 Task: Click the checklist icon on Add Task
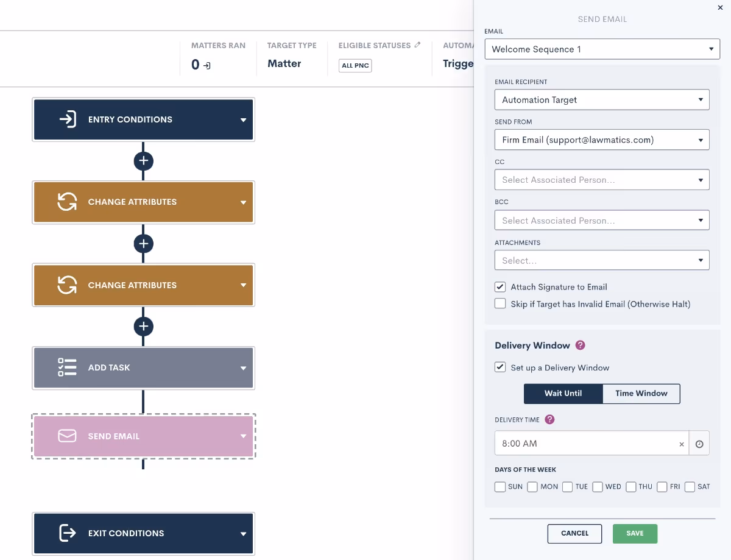(x=67, y=367)
